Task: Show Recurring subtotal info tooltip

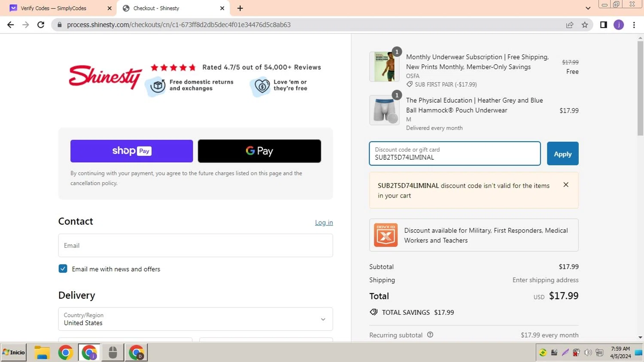Action: (430, 335)
